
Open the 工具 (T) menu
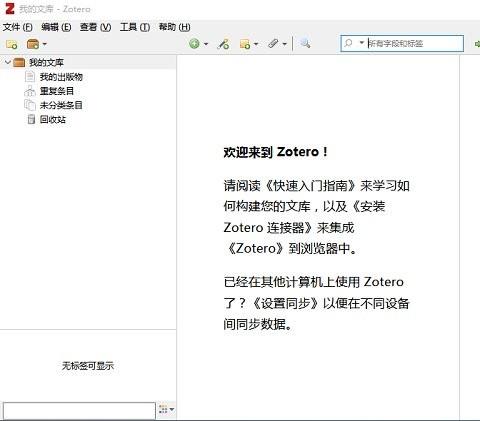[135, 27]
